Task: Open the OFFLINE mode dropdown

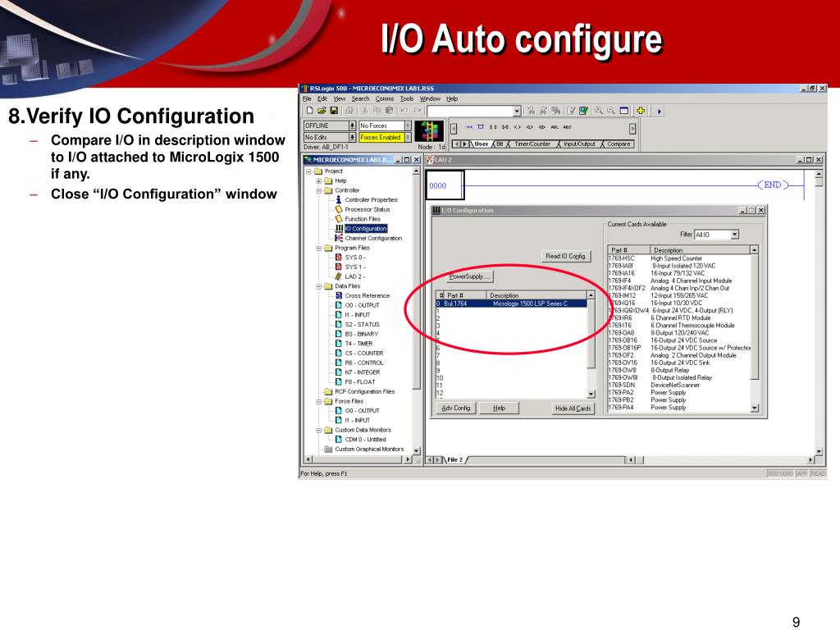Action: (352, 126)
